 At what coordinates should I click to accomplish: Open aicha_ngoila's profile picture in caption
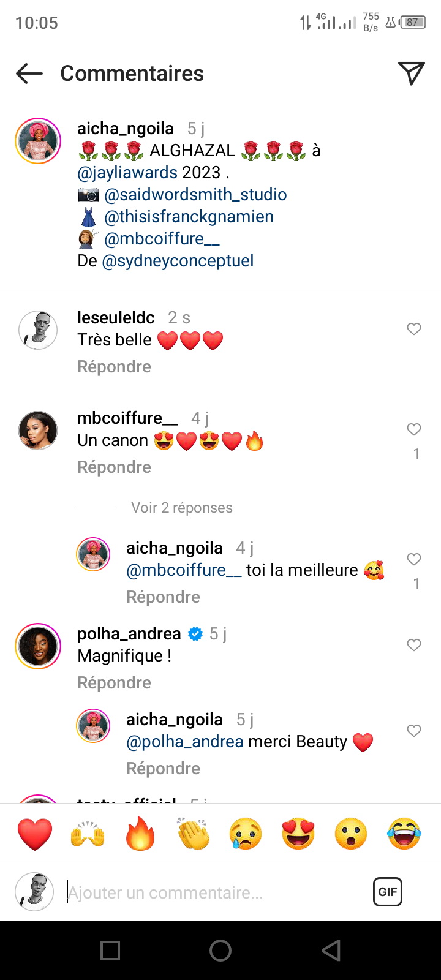[38, 141]
